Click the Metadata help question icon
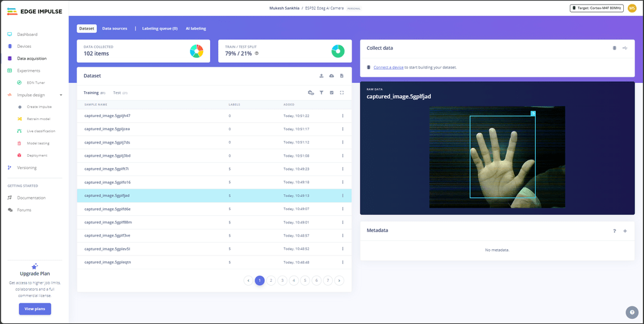 click(x=614, y=231)
